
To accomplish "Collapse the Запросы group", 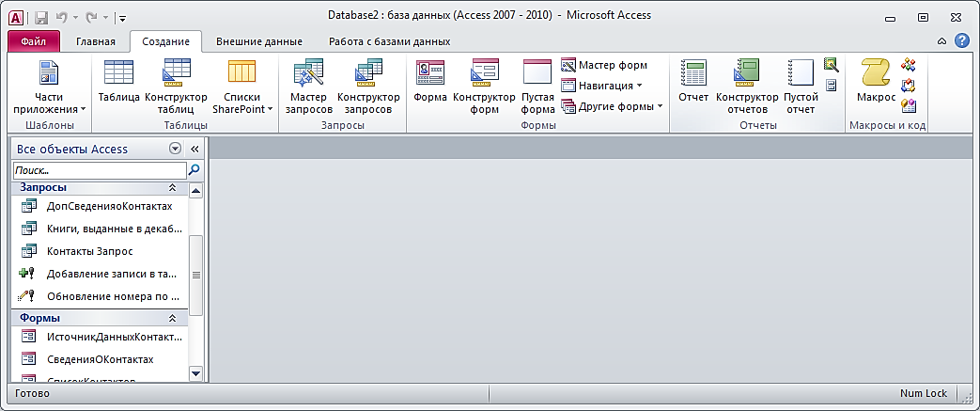I will pyautogui.click(x=173, y=188).
